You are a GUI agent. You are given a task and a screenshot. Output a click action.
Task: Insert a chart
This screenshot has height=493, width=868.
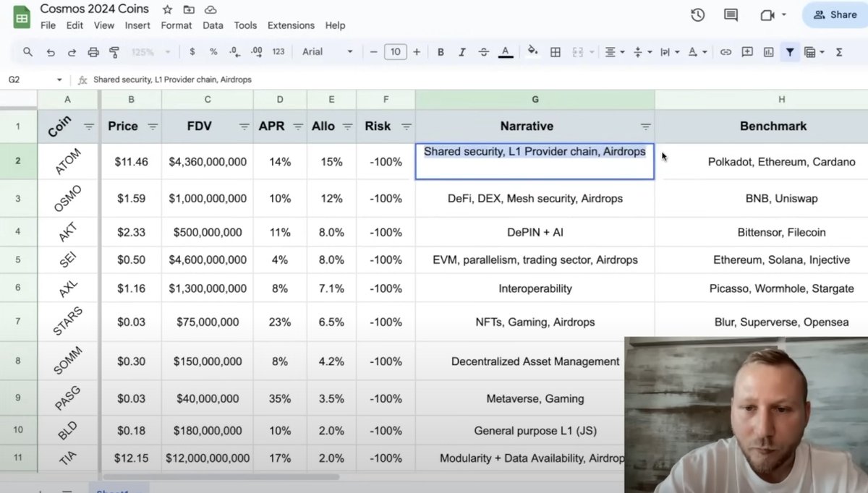(768, 52)
